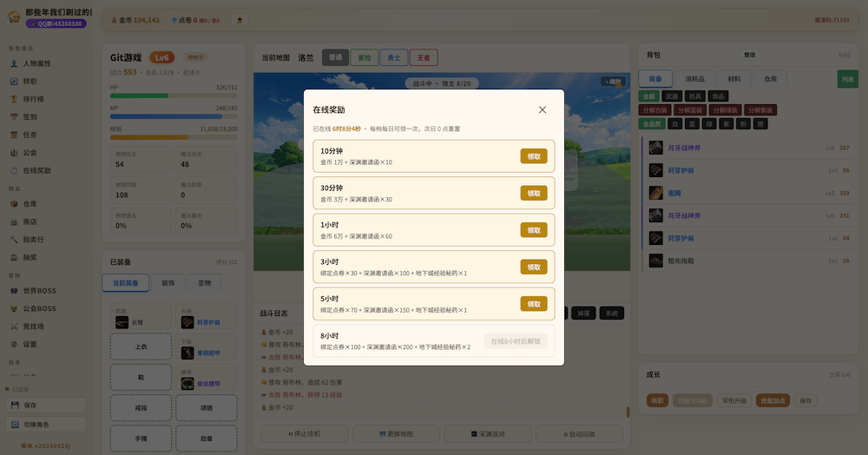Open the 消耗品 backpack tab
Viewport: 868px width, 455px height.
click(694, 79)
